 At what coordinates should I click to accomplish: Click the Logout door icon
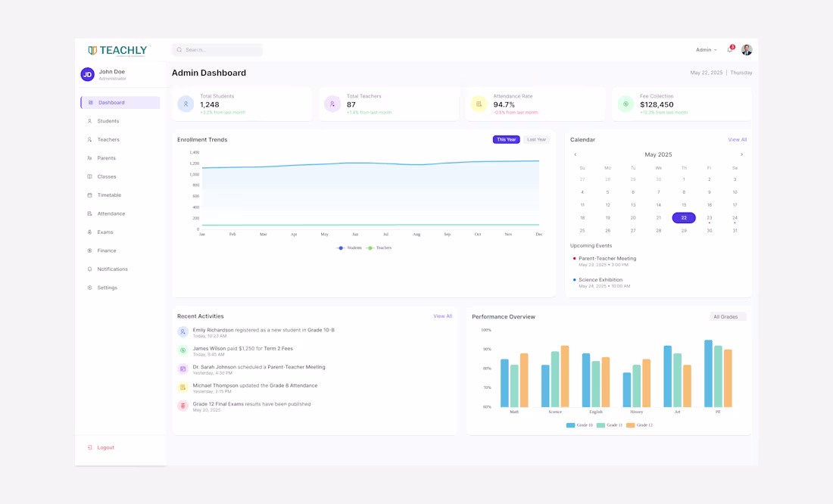click(89, 448)
